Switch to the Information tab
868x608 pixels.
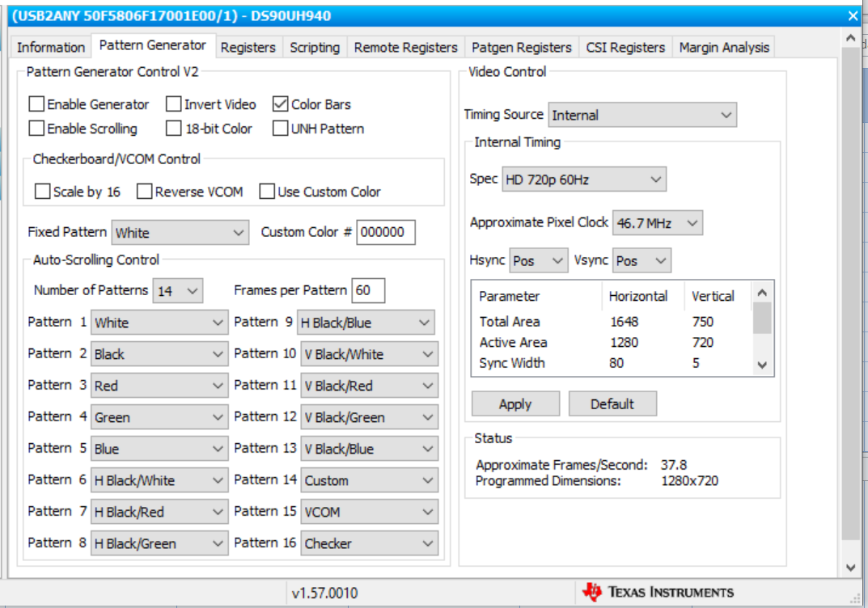click(x=50, y=48)
